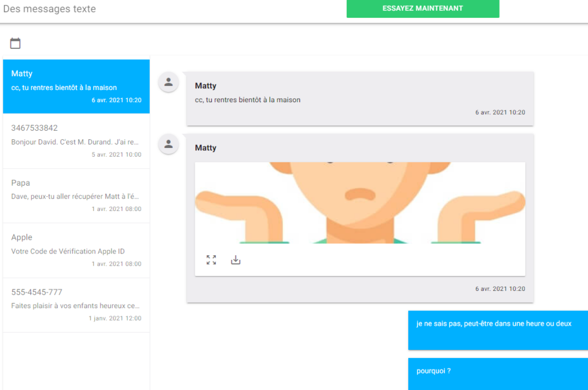Click the blue 'pourquoi ?' reply bubble
Image resolution: width=588 pixels, height=390 pixels.
498,374
